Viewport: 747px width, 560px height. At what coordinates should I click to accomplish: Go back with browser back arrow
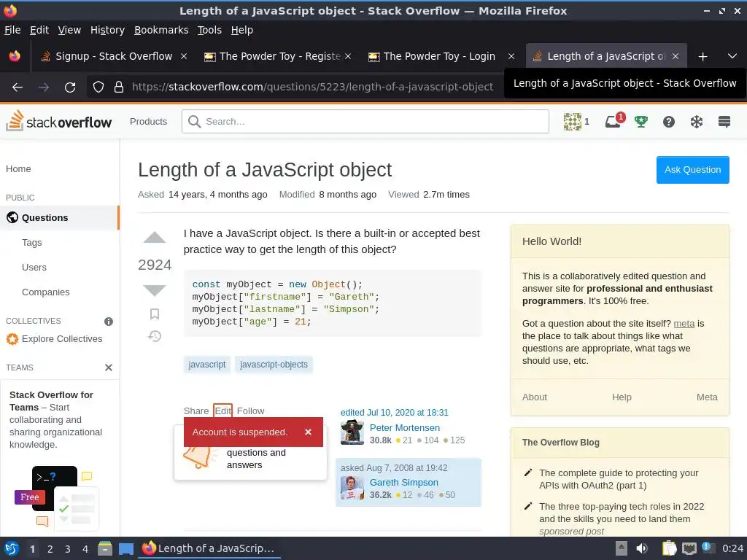click(x=18, y=87)
